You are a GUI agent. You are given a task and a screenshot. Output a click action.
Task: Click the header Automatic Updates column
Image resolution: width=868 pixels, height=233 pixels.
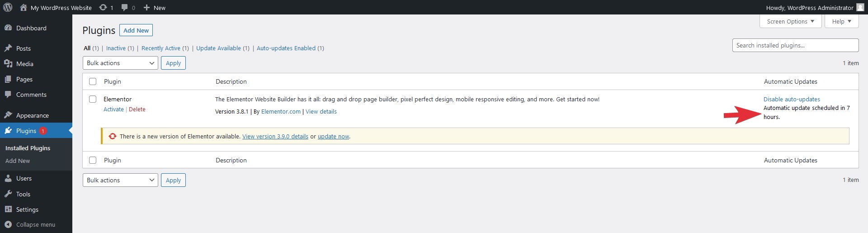[790, 81]
